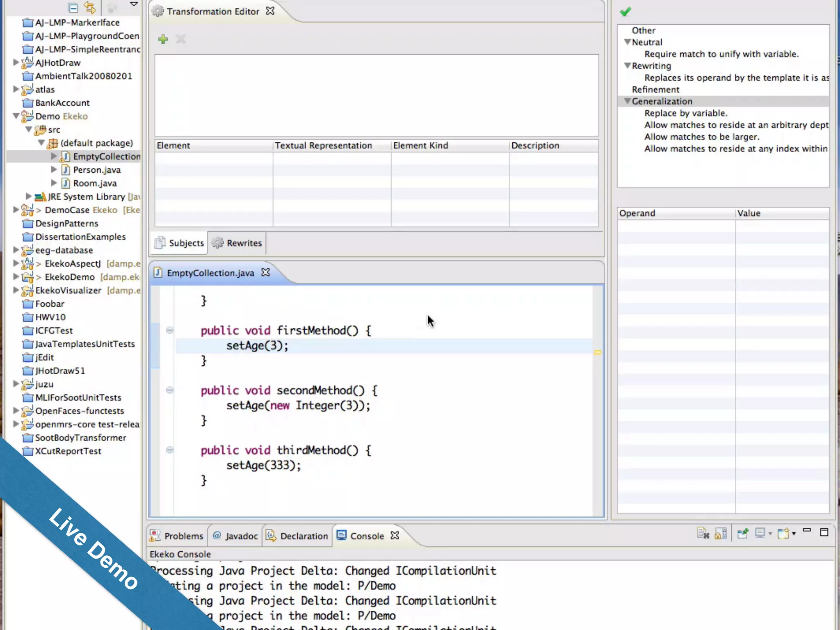The image size is (840, 630).
Task: Click the Open Console icon
Action: [783, 533]
